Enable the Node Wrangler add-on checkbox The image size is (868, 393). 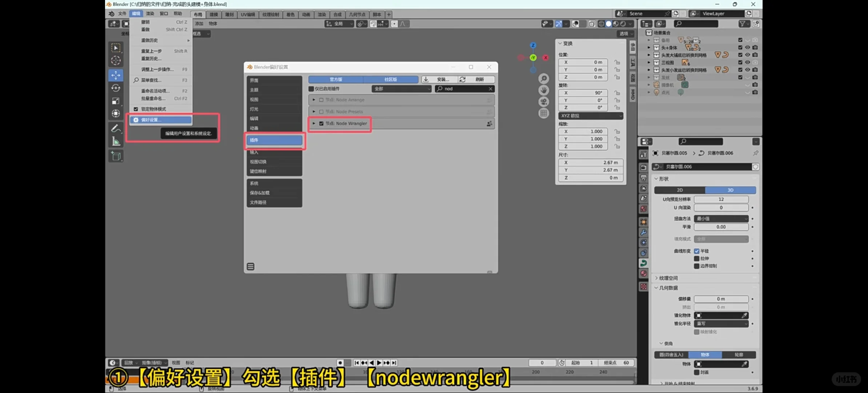pyautogui.click(x=321, y=123)
